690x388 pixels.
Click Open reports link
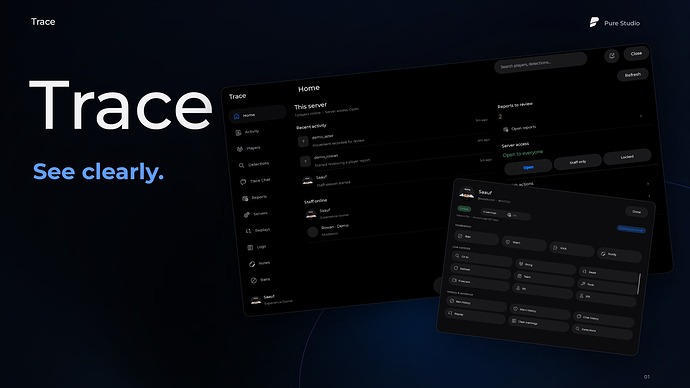point(519,128)
